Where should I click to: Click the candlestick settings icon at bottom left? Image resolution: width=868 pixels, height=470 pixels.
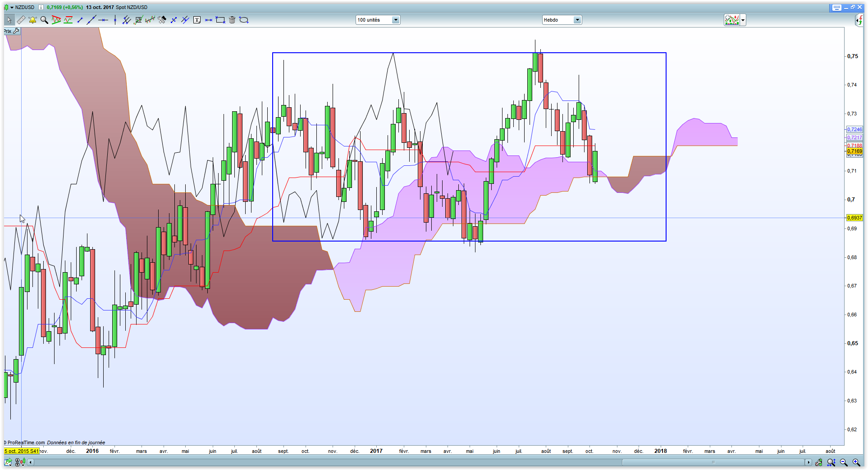tap(20, 462)
